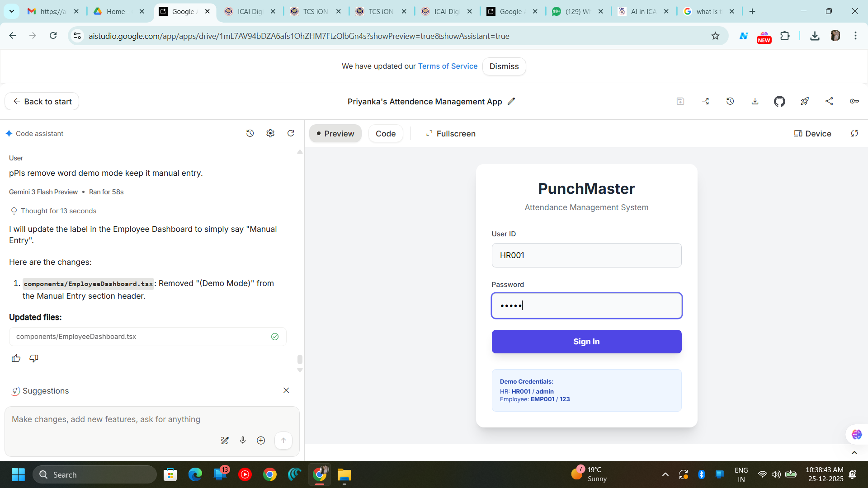Click the User ID input field
This screenshot has width=868, height=488.
coord(586,255)
